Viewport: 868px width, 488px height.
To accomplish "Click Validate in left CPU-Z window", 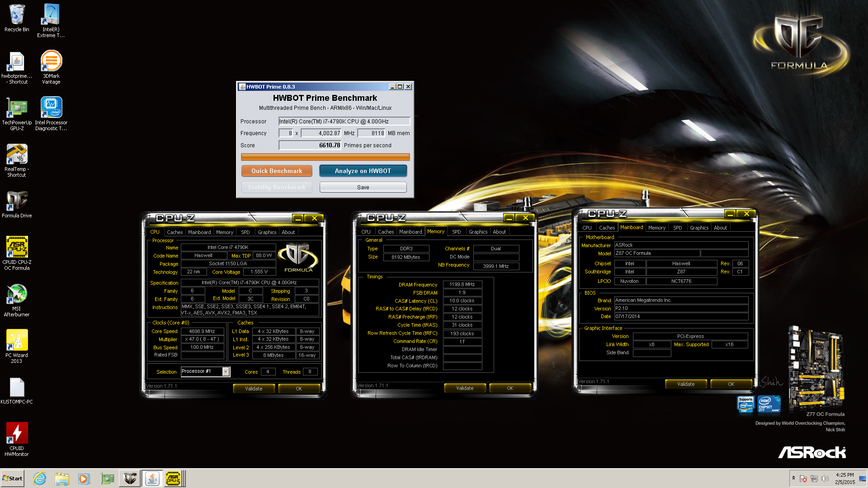I will click(x=254, y=389).
